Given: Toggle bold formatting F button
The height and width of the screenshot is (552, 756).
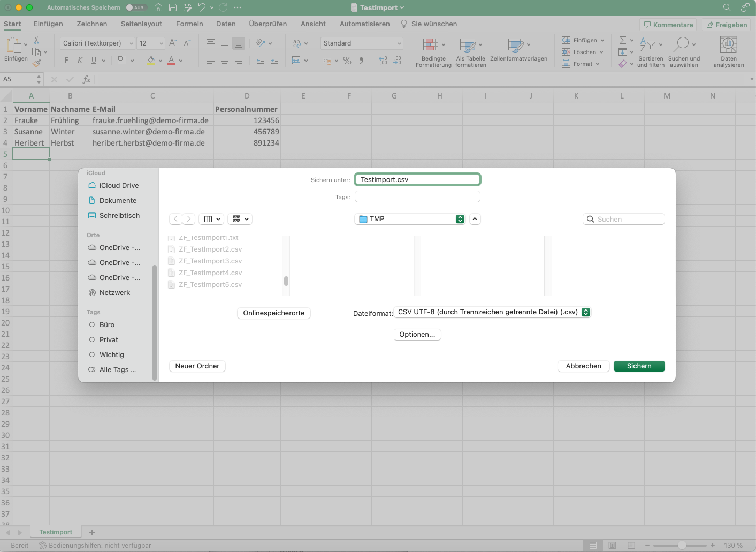Looking at the screenshot, I should (66, 60).
